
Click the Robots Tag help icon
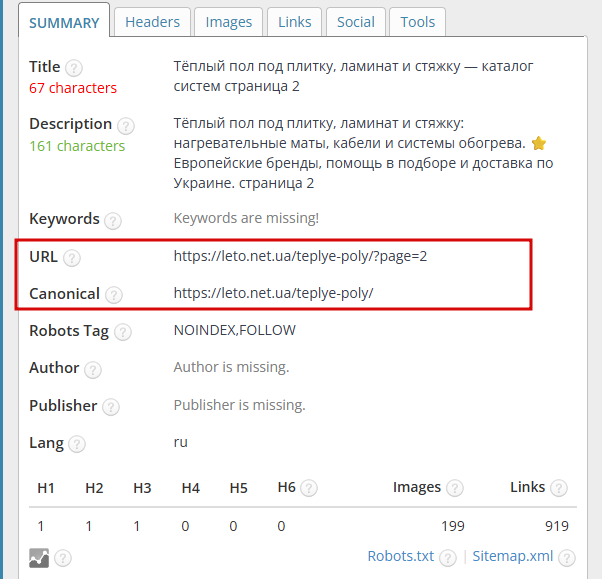coord(123,332)
